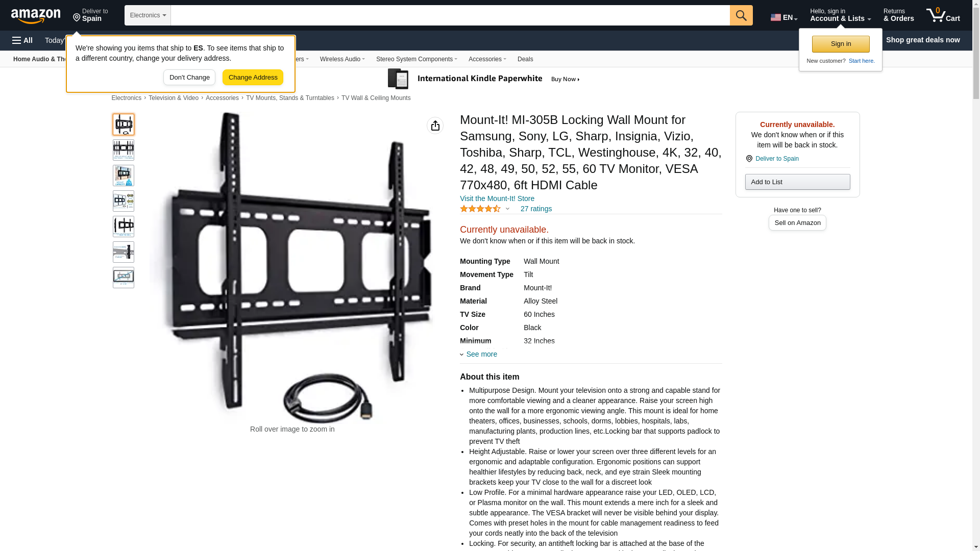Click the Deliver to Spain location icon
The image size is (980, 551).
click(x=749, y=159)
